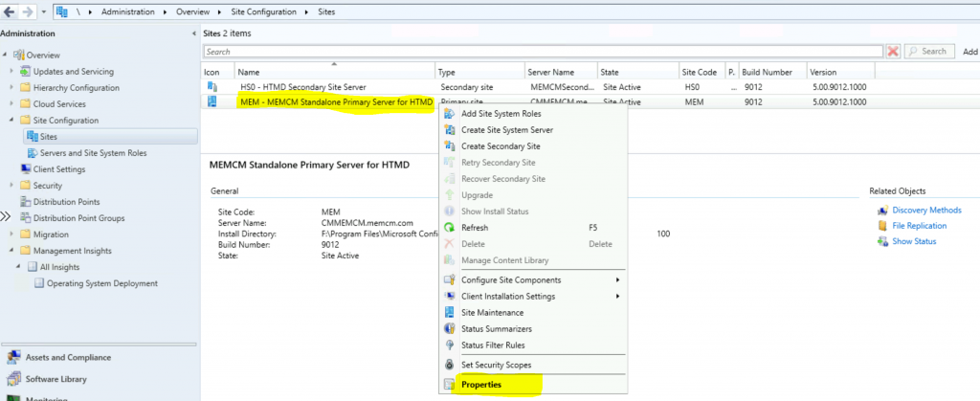This screenshot has width=980, height=401.
Task: Choose Refresh from context menu
Action: 533,228
